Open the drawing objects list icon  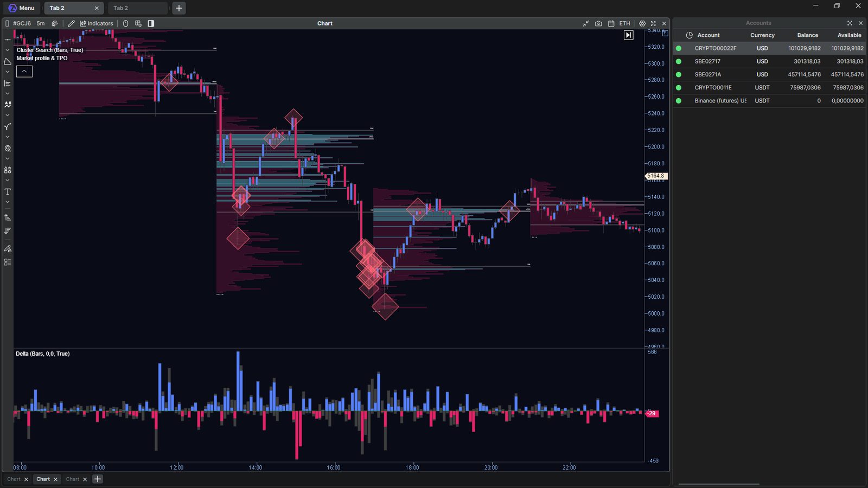8,262
